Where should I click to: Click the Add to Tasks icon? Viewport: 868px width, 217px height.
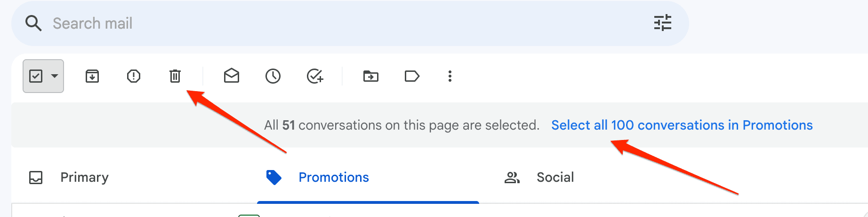[315, 76]
